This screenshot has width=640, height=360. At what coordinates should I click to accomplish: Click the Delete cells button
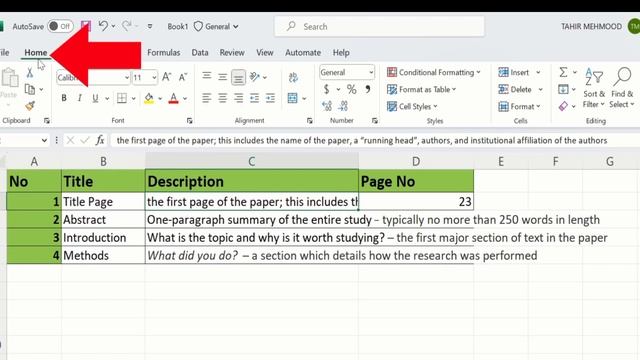(516, 89)
